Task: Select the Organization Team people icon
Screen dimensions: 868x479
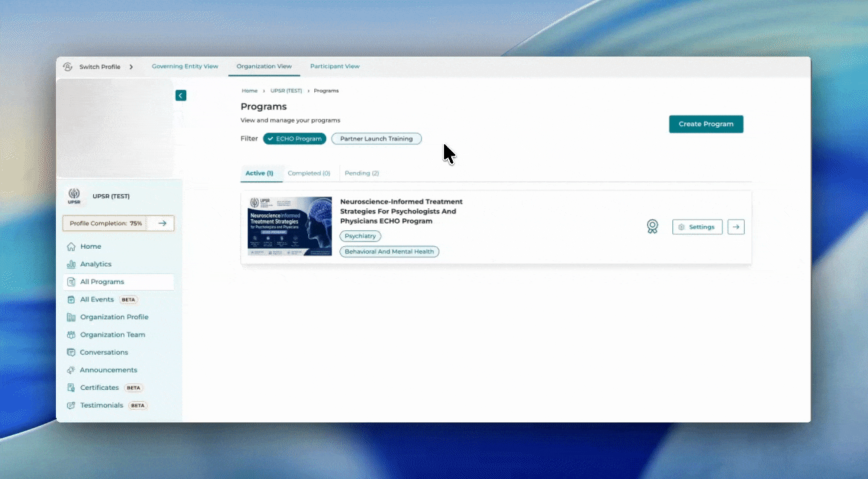Action: tap(71, 335)
